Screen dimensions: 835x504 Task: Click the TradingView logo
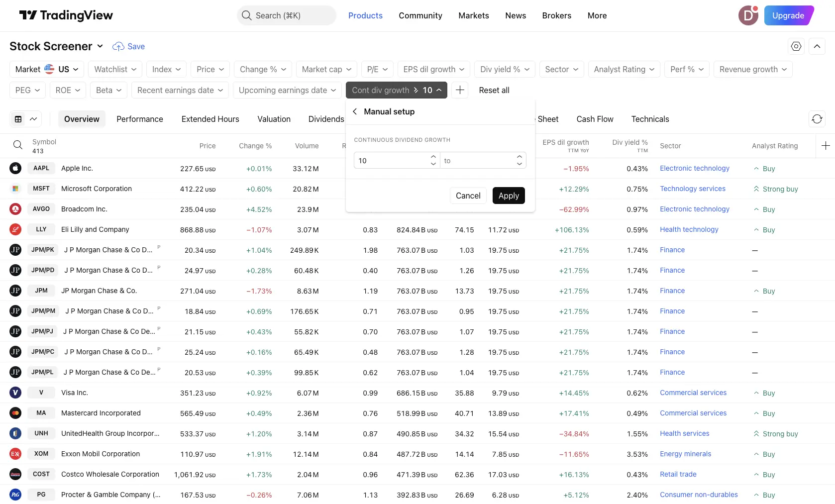(66, 15)
